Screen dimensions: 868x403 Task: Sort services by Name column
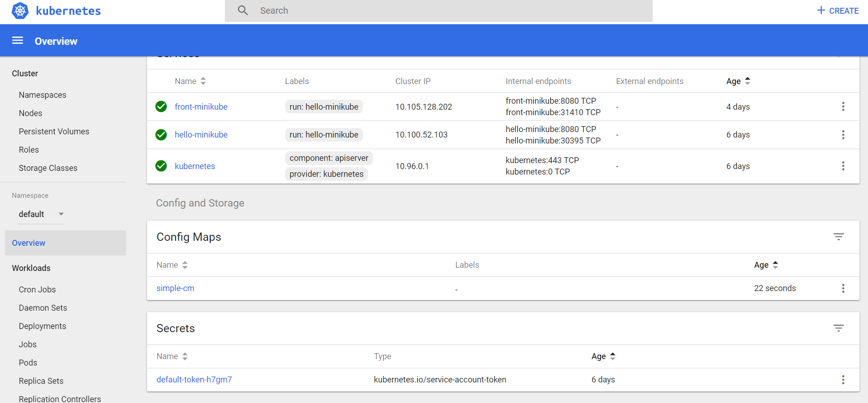coord(190,81)
